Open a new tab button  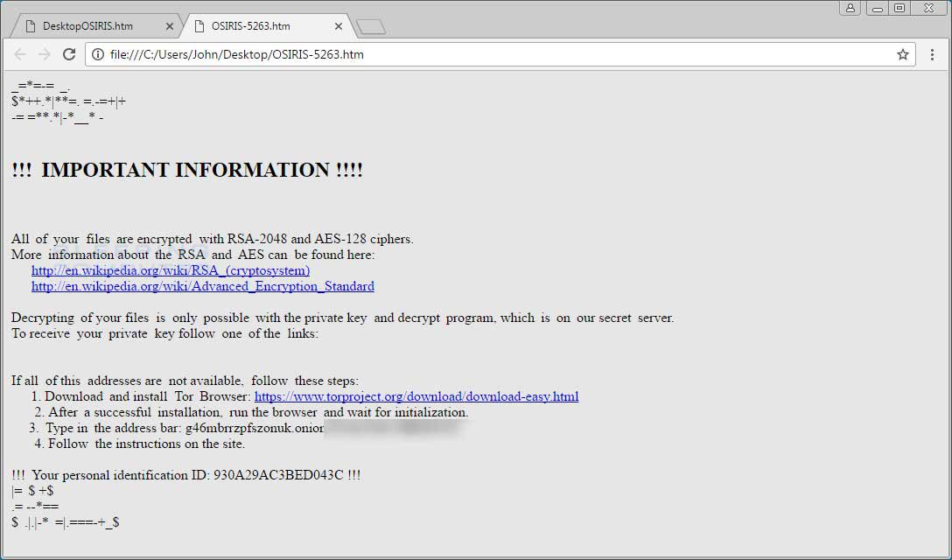pyautogui.click(x=370, y=27)
